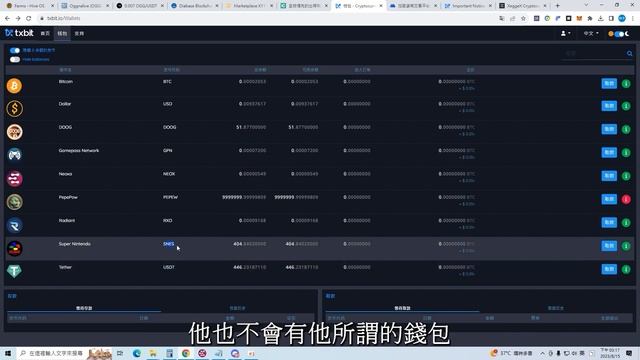The image size is (640, 360).
Task: Click the blue action button in PepePow row
Action: pyautogui.click(x=609, y=199)
